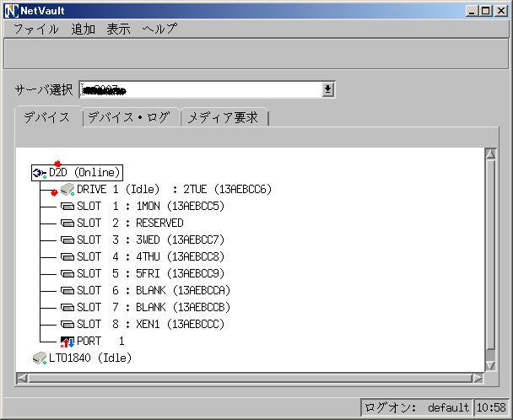Viewport: 513px width, 420px height.
Task: Click the LTO1840 drive icon
Action: click(40, 358)
